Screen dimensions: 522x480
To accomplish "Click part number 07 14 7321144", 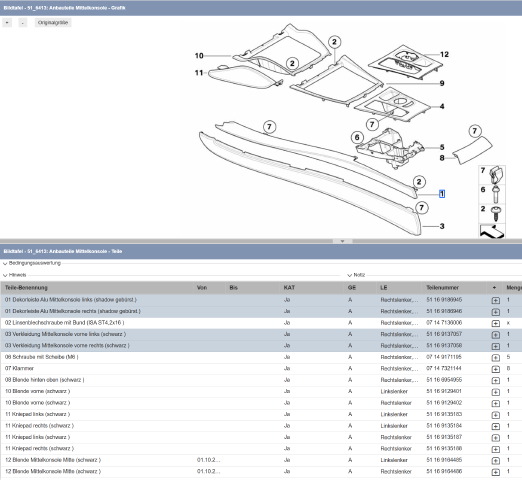I will (x=444, y=368).
